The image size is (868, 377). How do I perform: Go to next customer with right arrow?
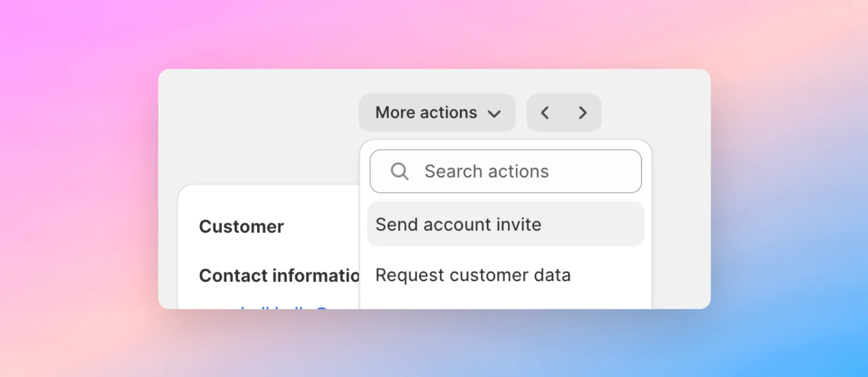coord(583,113)
